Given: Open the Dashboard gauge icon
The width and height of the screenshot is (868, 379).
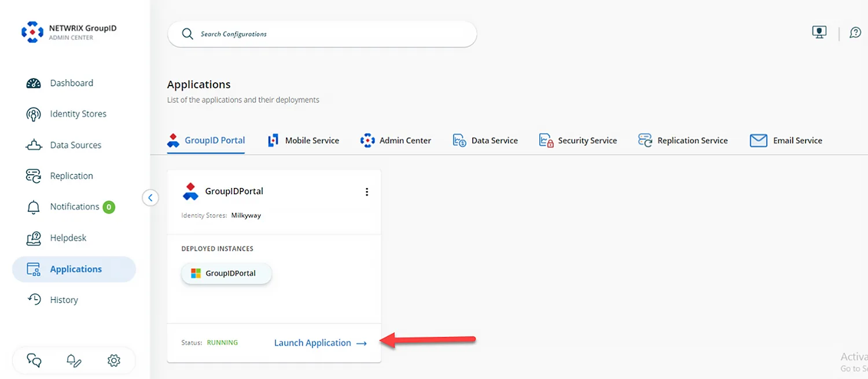Looking at the screenshot, I should coord(34,83).
